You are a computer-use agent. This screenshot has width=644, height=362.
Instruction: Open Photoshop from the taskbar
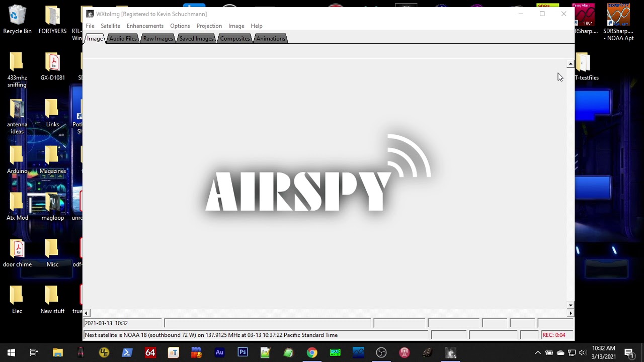pos(243,352)
